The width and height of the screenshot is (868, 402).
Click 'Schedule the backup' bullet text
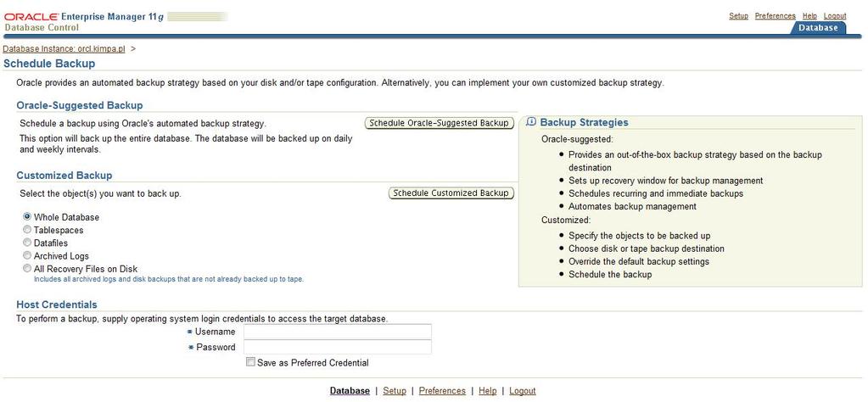pos(610,274)
